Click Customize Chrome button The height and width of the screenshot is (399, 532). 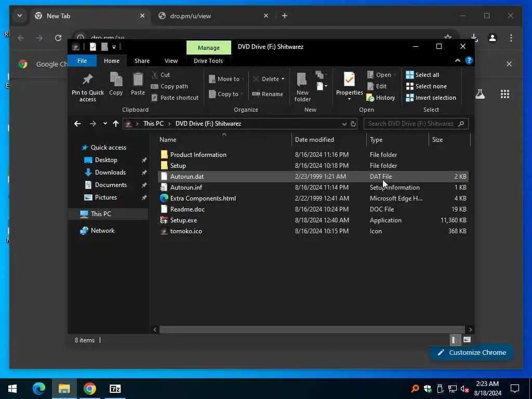click(472, 353)
